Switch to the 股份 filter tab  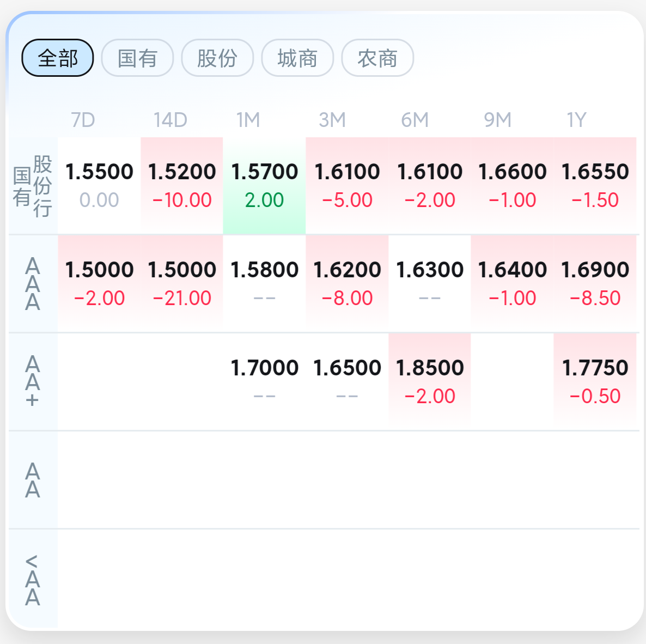(217, 58)
